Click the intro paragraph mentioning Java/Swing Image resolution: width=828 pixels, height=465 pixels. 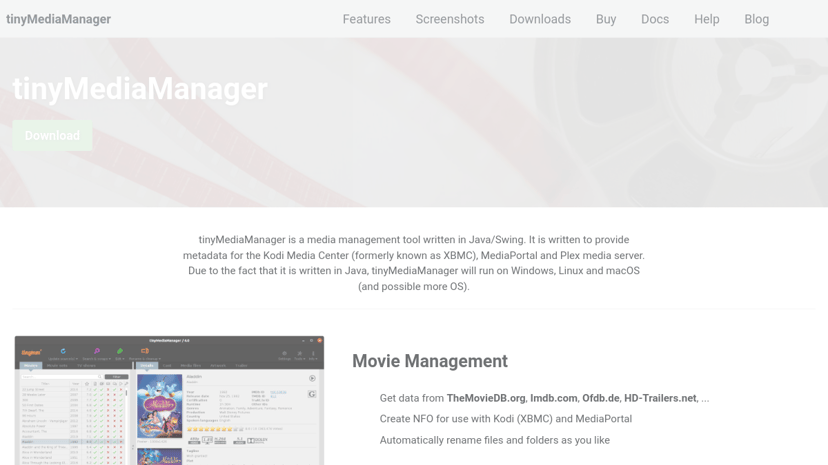(x=414, y=263)
